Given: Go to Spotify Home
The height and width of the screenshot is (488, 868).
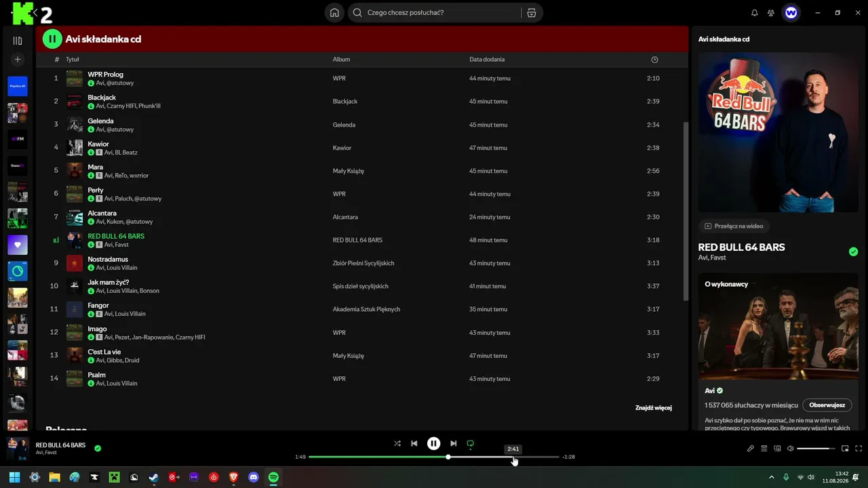Looking at the screenshot, I should click(334, 13).
